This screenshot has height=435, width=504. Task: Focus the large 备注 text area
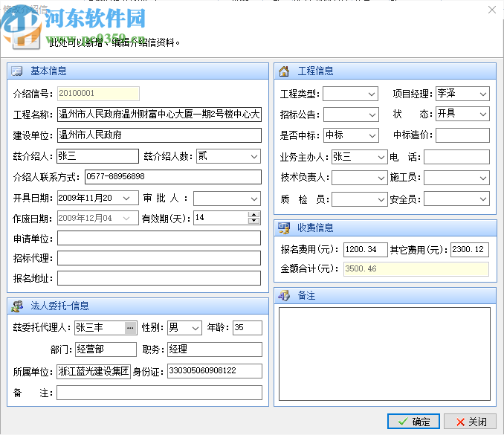[x=385, y=354]
